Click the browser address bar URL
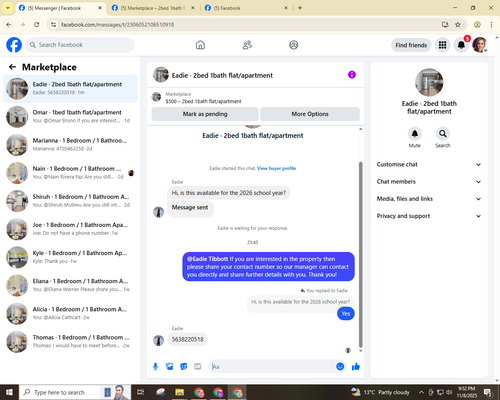This screenshot has width=500, height=400. click(x=117, y=25)
